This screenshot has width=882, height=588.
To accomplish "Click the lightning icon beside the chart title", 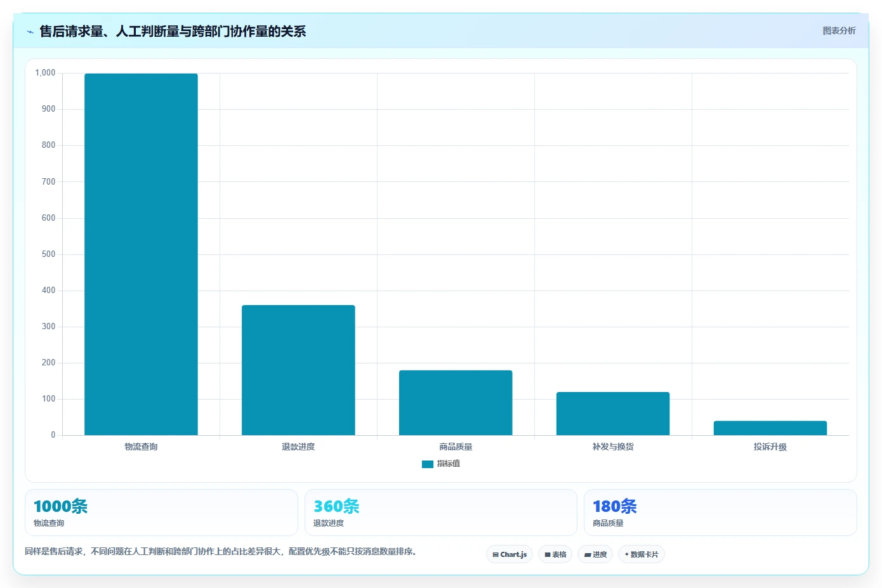I will (x=30, y=32).
